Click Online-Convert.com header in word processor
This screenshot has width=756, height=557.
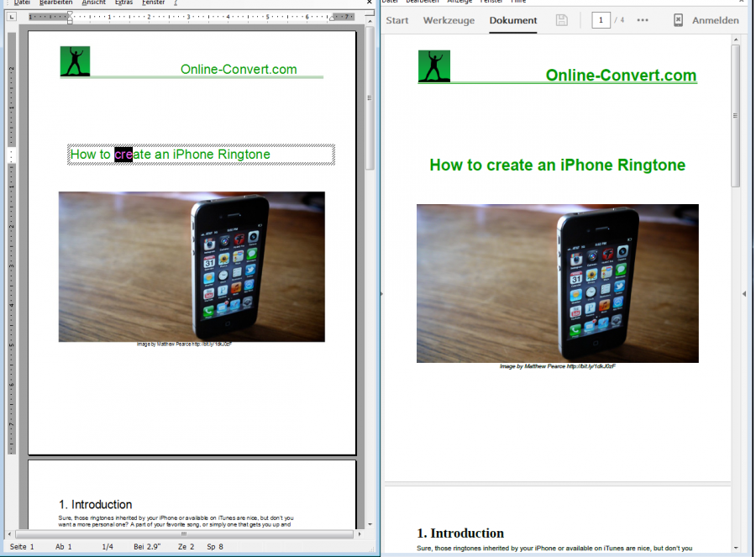(239, 70)
